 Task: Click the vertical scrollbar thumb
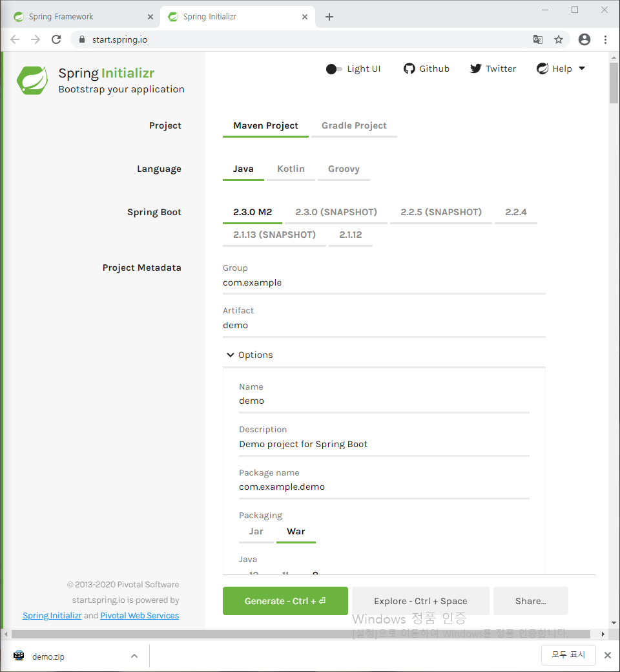[x=614, y=83]
